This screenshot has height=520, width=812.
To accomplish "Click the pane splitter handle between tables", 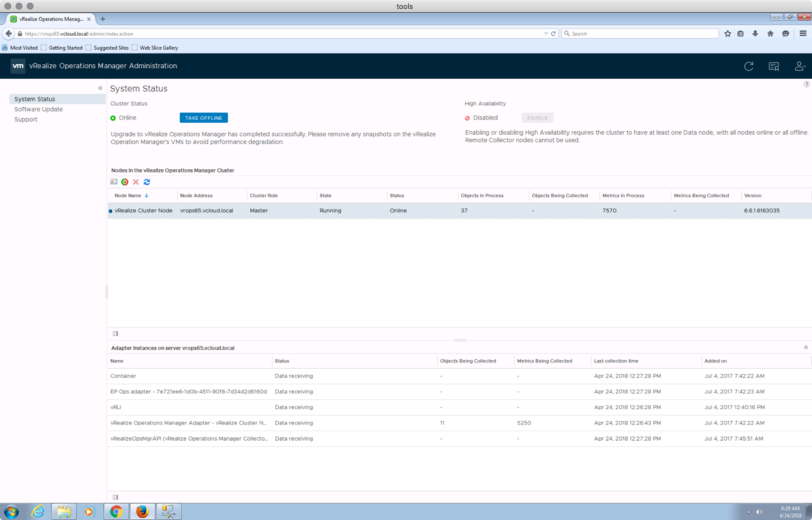I will [x=460, y=340].
